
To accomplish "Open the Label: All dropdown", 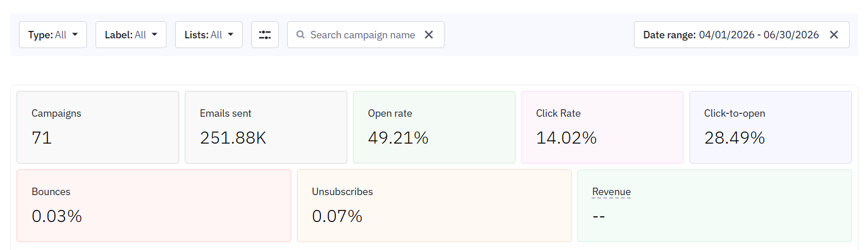I will point(131,35).
